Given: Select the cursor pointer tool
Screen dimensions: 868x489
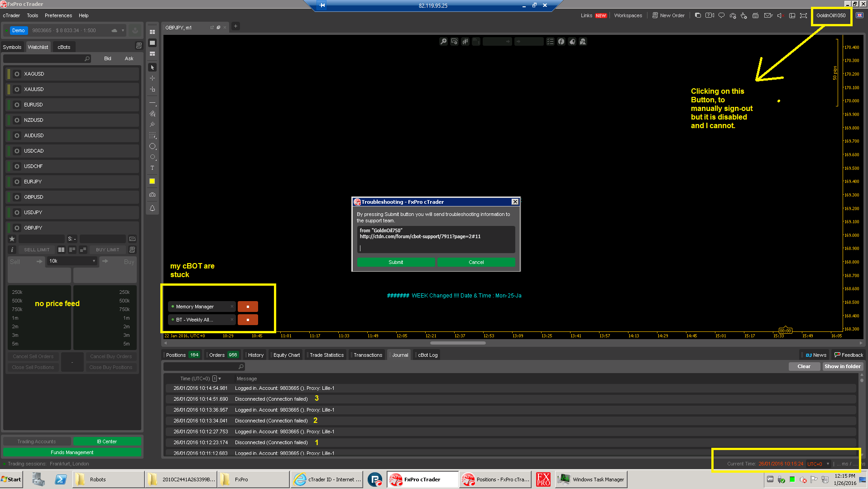Looking at the screenshot, I should pyautogui.click(x=152, y=67).
